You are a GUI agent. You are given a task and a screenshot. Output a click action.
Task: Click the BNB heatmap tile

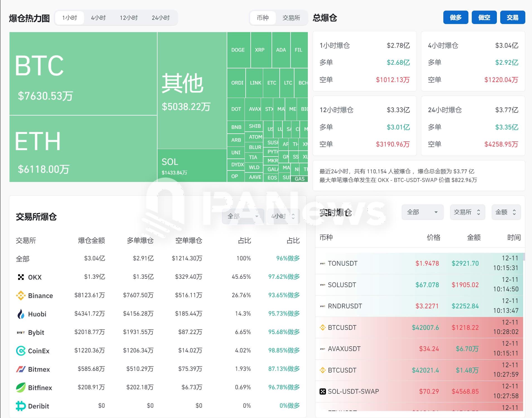tap(236, 127)
